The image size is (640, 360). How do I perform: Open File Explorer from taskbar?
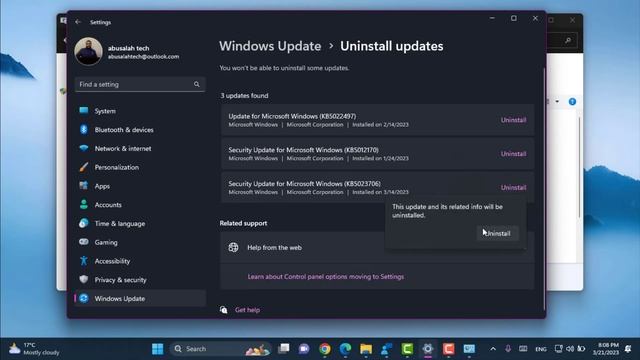coord(366,349)
